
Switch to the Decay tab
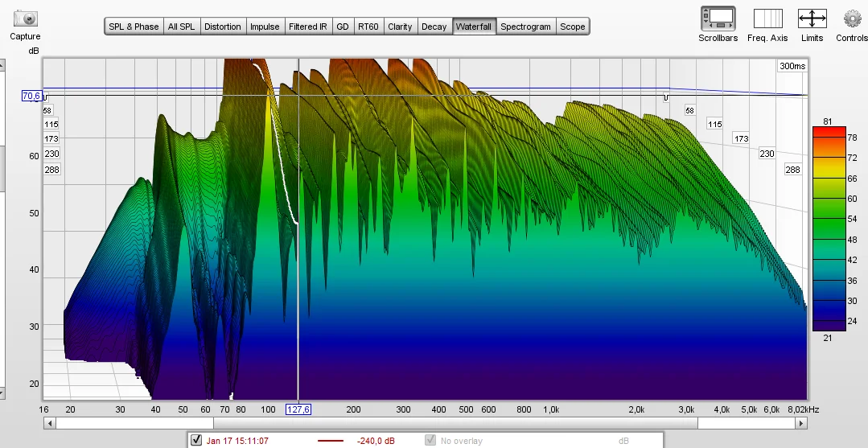pyautogui.click(x=434, y=27)
